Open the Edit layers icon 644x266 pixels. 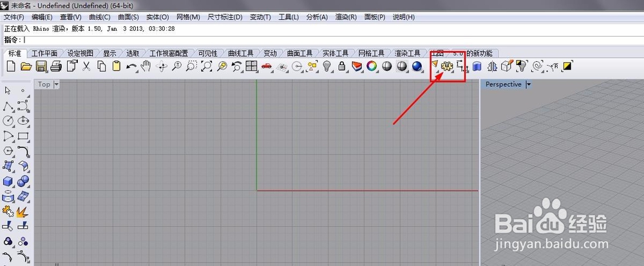click(x=357, y=66)
